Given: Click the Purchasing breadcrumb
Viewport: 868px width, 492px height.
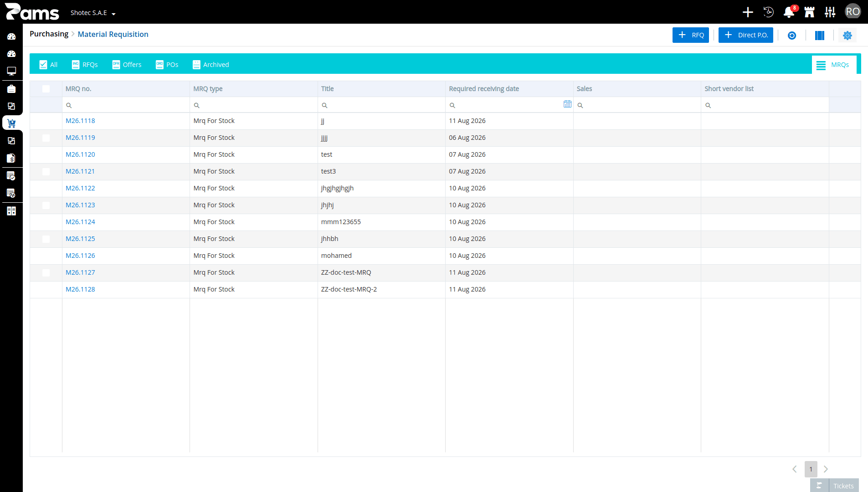Looking at the screenshot, I should 49,34.
